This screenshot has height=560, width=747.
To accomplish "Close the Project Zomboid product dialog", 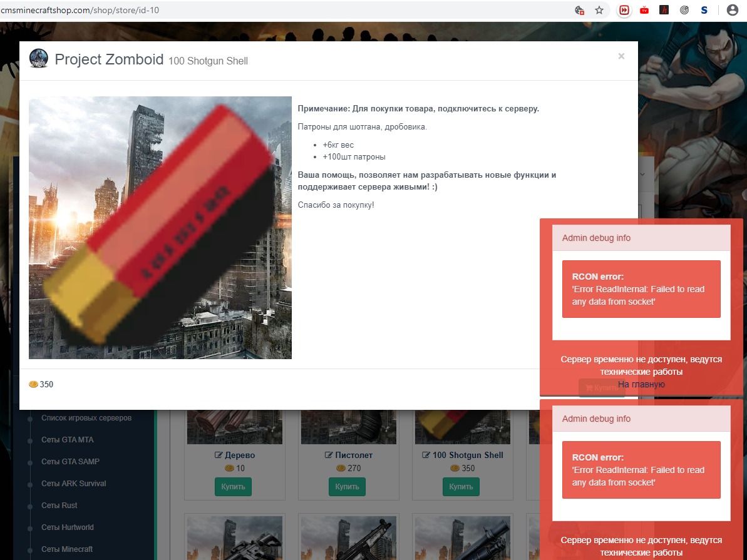I will click(x=621, y=56).
